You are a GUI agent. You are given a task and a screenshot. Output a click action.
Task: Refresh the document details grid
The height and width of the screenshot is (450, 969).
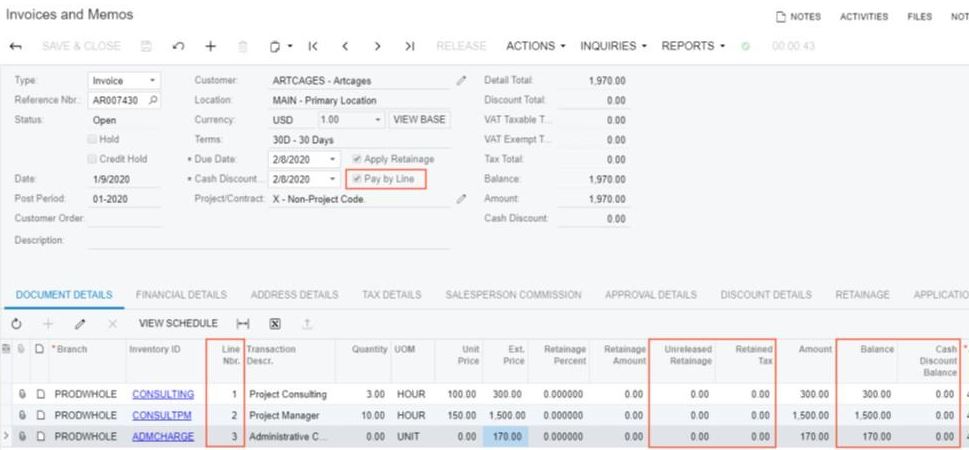click(x=17, y=323)
